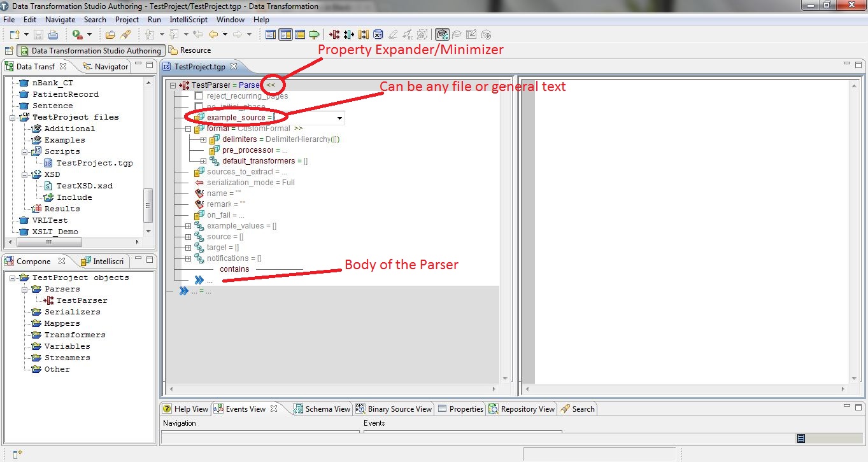The height and width of the screenshot is (462, 868).
Task: Check the reject_recurring_pages checkbox
Action: [199, 95]
